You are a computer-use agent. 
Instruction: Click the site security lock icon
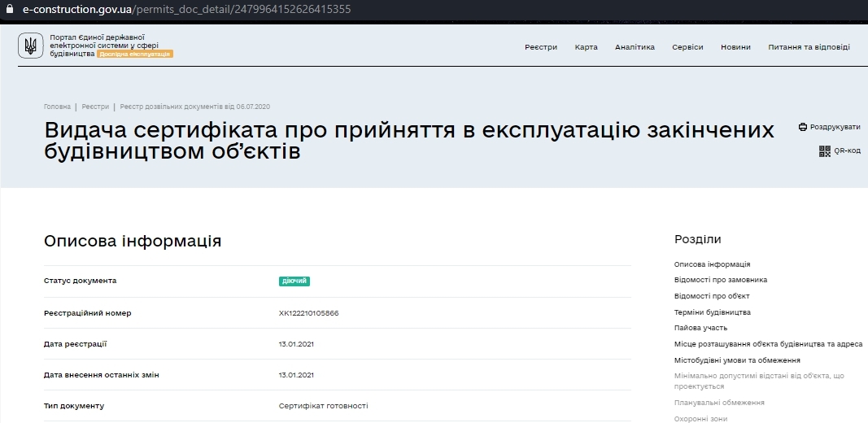click(8, 10)
